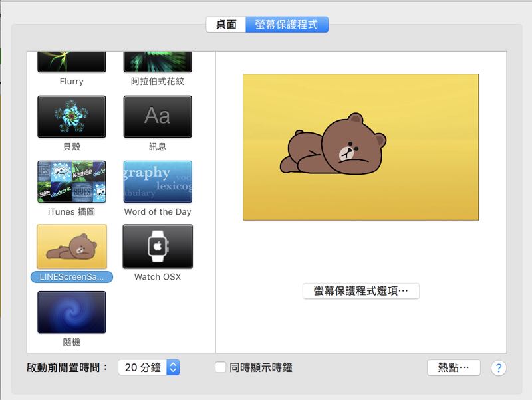Image resolution: width=532 pixels, height=400 pixels.
Task: Select the Flurry screen saver thumbnail
Action: tap(71, 62)
